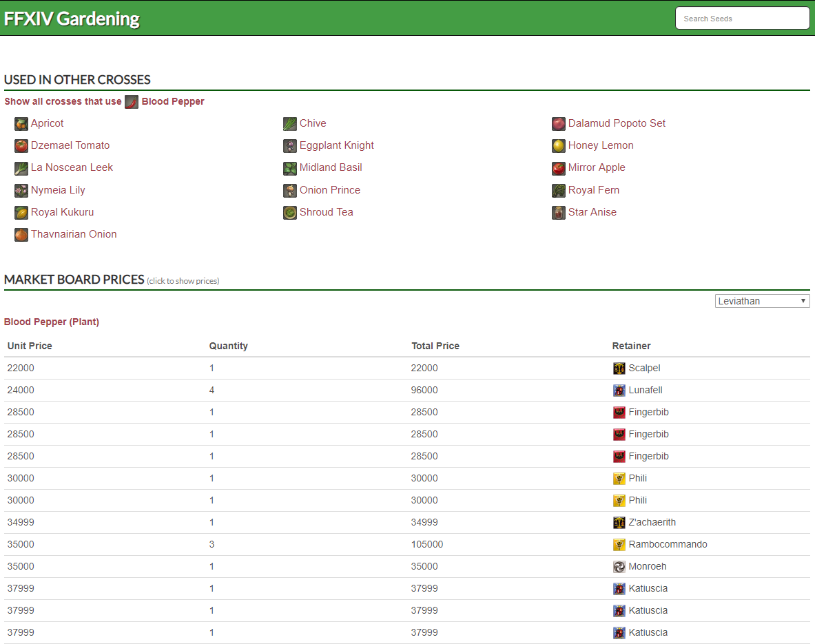Click the 96000 total price cell
The image size is (815, 644).
click(x=424, y=390)
